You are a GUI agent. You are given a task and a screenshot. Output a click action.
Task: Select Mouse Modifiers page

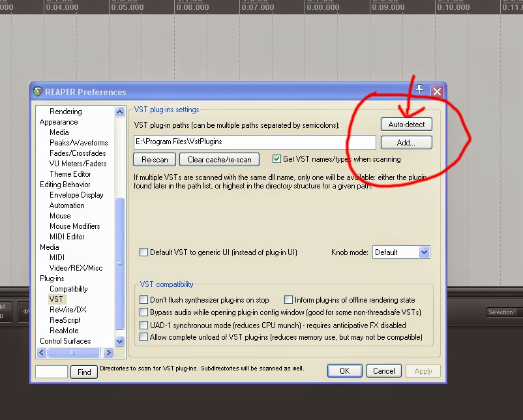pyautogui.click(x=75, y=226)
